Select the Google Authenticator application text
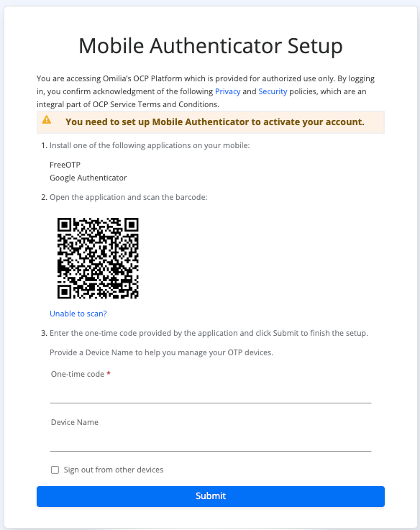This screenshot has height=530, width=420. 88,178
